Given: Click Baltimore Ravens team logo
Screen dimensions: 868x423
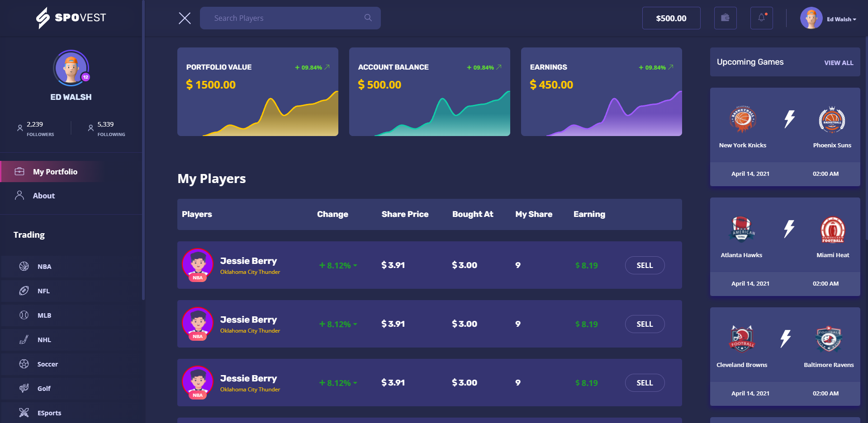Looking at the screenshot, I should (829, 339).
